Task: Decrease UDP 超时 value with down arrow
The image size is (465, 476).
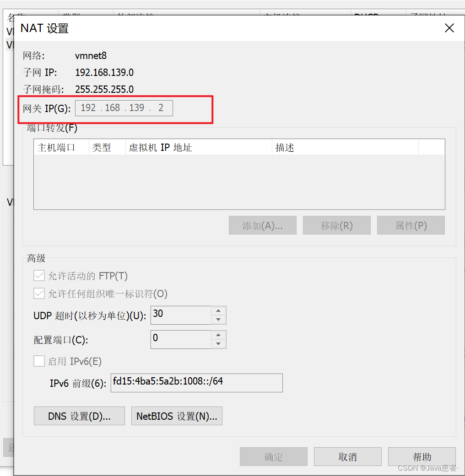Action: tap(218, 319)
